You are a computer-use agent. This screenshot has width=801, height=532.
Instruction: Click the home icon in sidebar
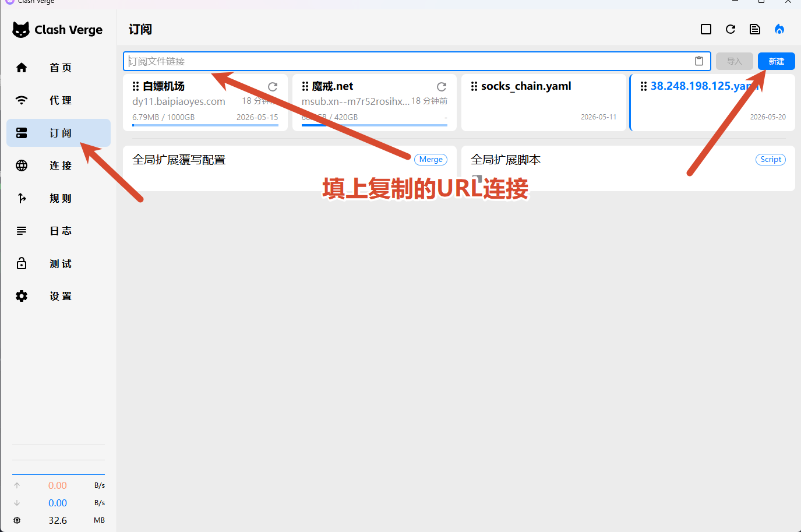click(22, 68)
